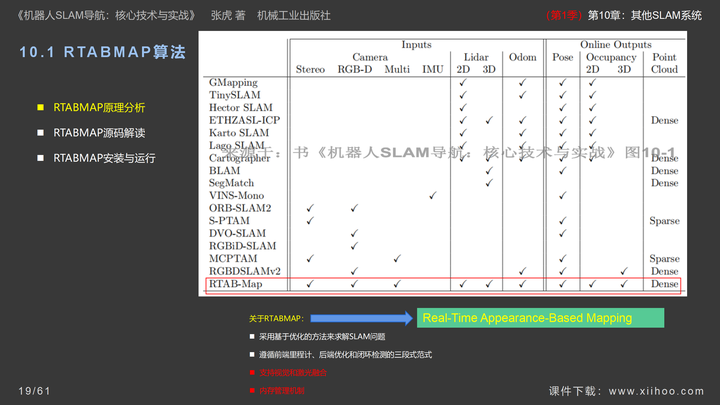
Task: Click the "Multi" column header
Action: 397,69
